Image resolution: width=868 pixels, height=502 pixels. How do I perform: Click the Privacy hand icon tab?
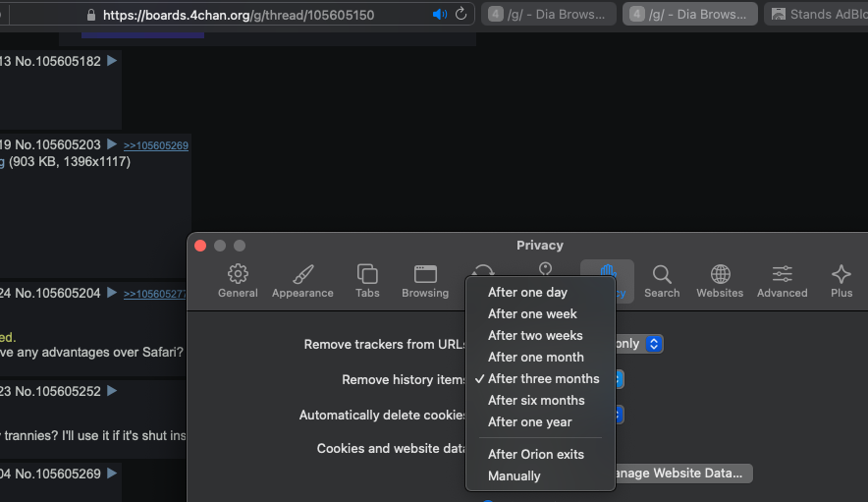608,272
